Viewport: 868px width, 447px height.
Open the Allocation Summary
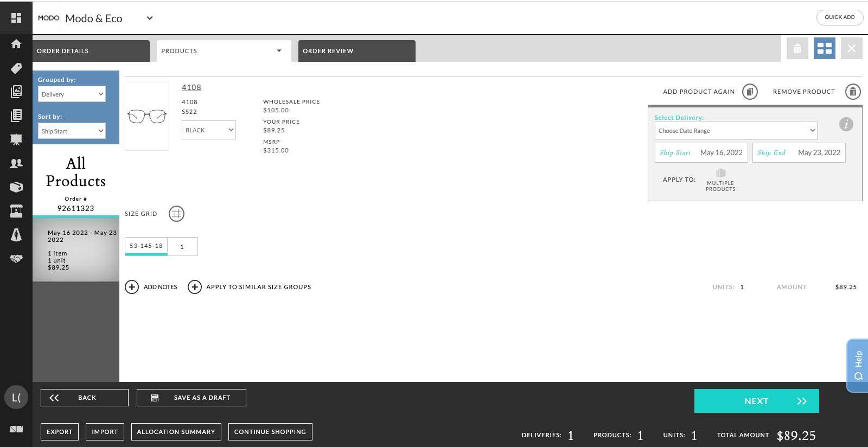(176, 432)
